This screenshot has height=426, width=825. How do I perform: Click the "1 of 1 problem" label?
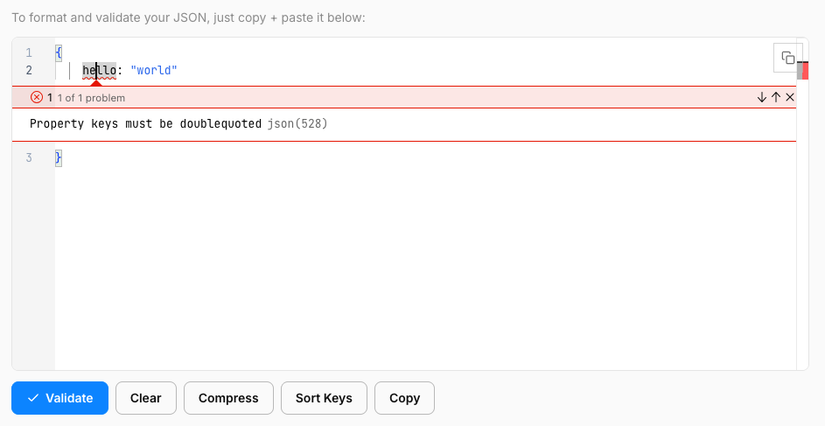91,98
